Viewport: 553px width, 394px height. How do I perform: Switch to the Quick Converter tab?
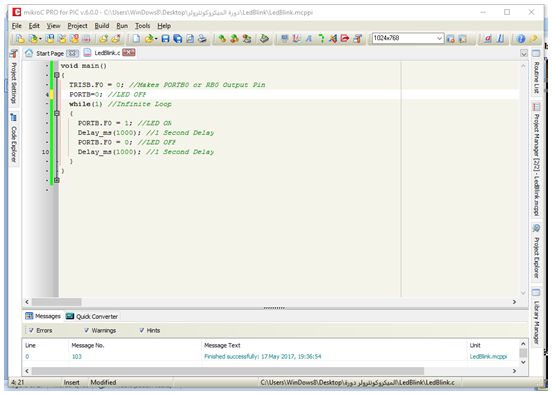click(x=92, y=316)
